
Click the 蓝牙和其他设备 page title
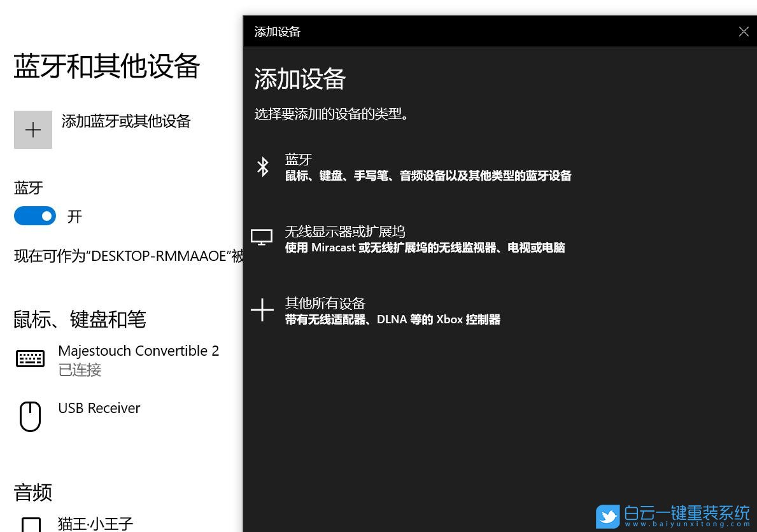(x=106, y=66)
